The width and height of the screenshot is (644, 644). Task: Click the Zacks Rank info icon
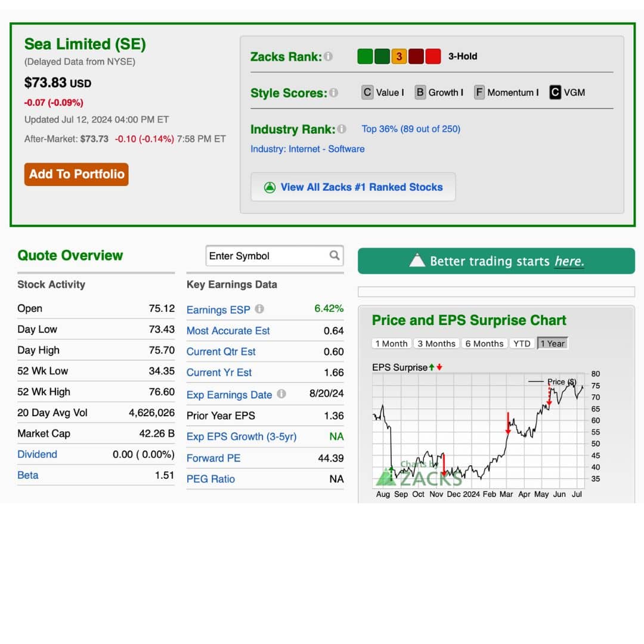tap(328, 56)
